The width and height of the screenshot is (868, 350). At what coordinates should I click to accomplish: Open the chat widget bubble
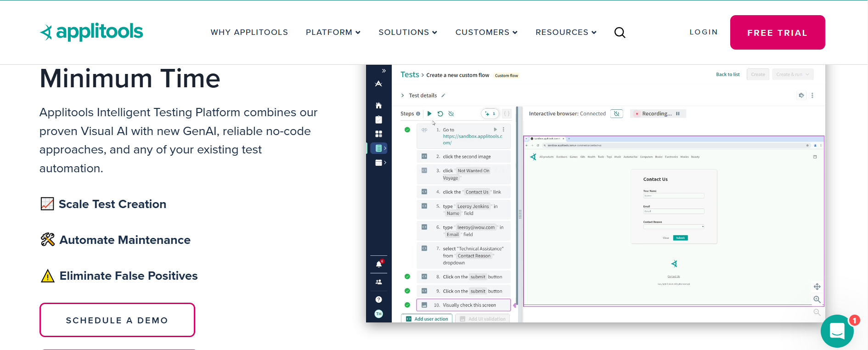[837, 331]
